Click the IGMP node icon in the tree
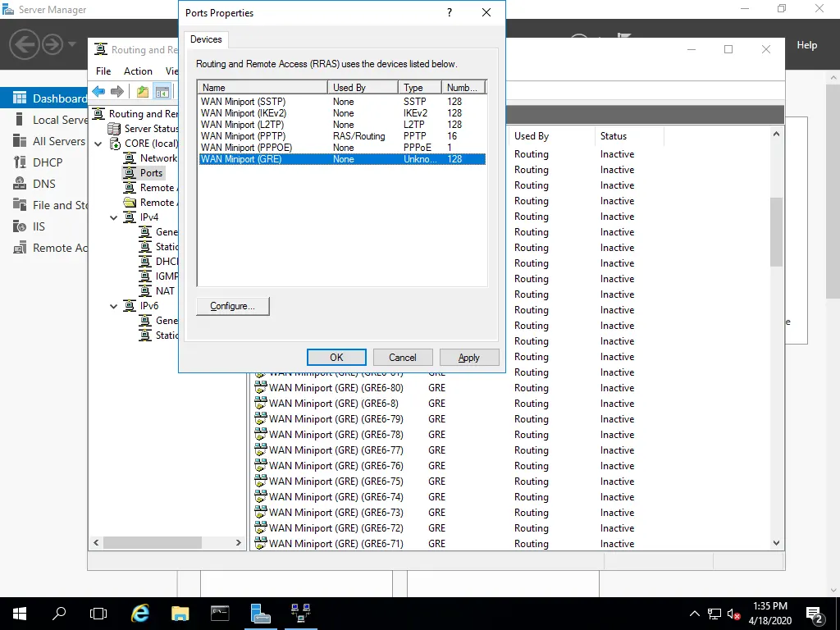 click(x=145, y=276)
